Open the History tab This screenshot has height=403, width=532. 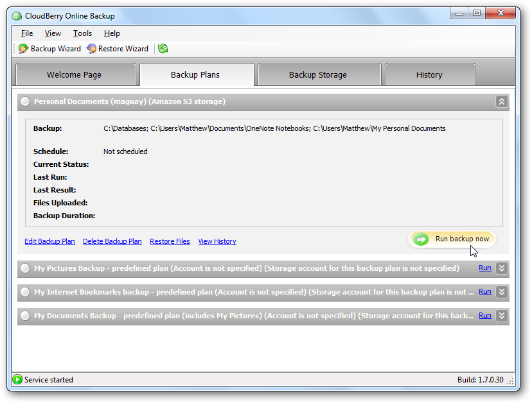click(x=430, y=74)
